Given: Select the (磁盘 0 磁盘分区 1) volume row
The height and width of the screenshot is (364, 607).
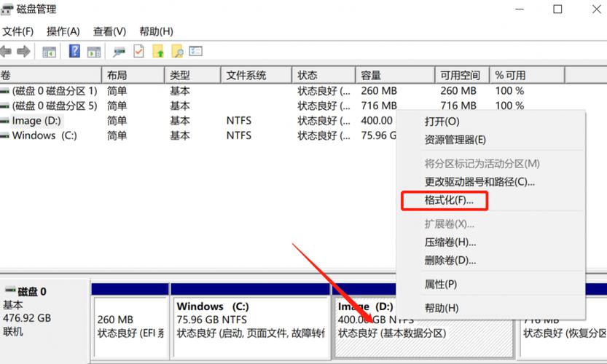Looking at the screenshot, I should (54, 91).
